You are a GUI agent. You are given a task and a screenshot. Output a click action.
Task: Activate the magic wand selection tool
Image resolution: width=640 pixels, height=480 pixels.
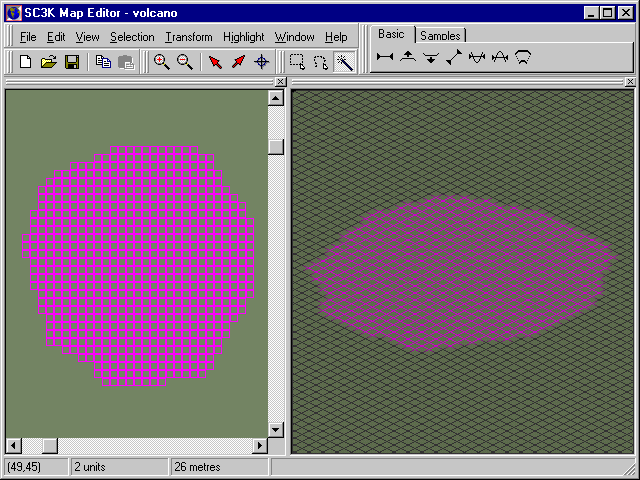343,62
